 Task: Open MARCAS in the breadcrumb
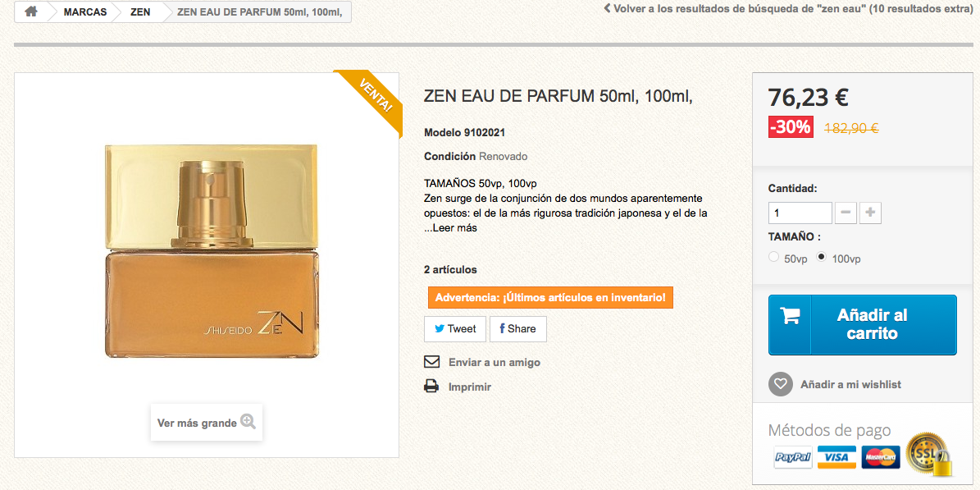[85, 11]
